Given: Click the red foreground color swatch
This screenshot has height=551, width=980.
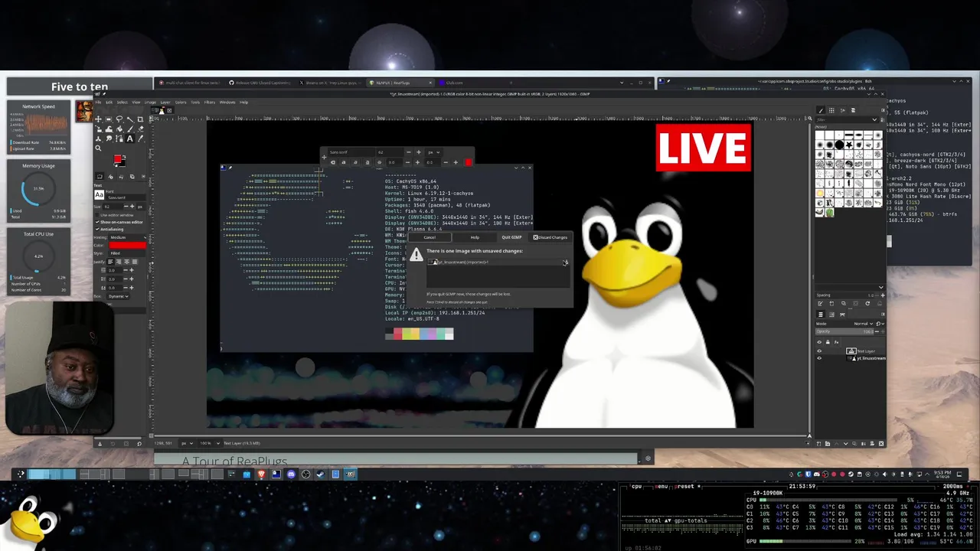Looking at the screenshot, I should coord(117,158).
